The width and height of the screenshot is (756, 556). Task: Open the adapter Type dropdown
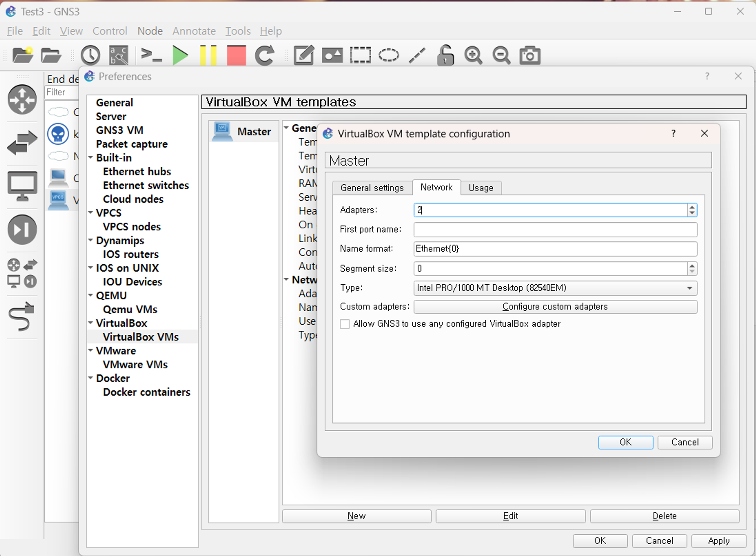pyautogui.click(x=555, y=288)
